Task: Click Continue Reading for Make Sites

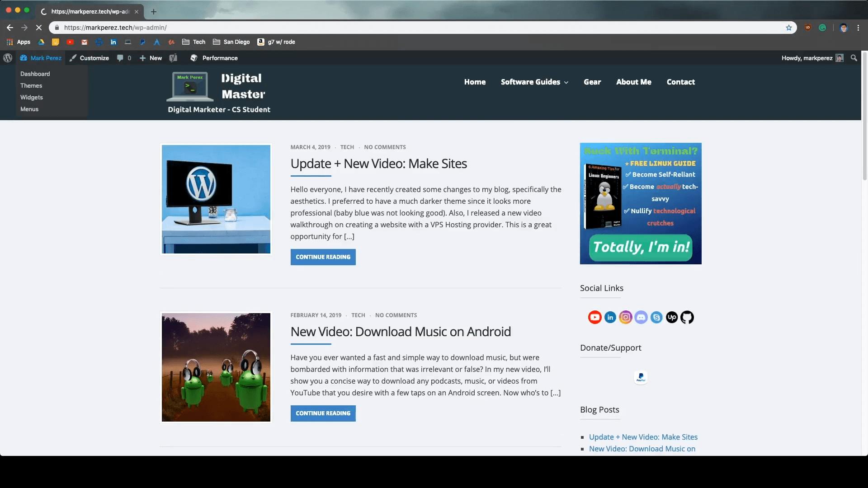Action: (323, 256)
